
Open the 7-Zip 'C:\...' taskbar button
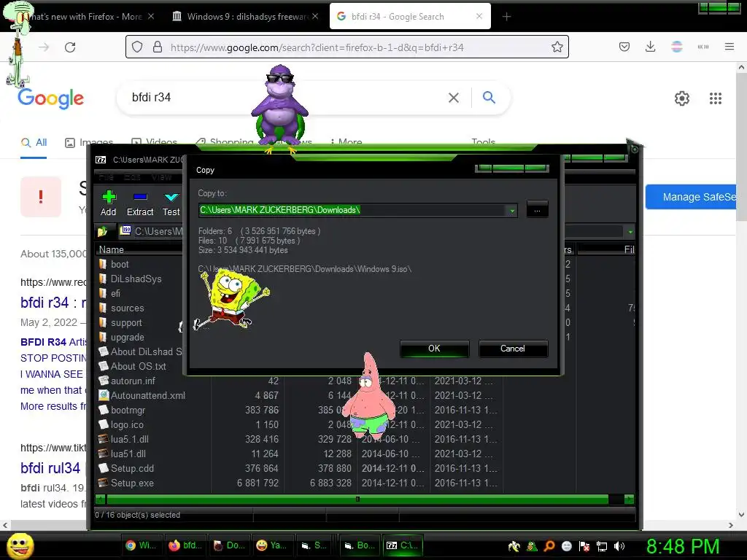(403, 545)
